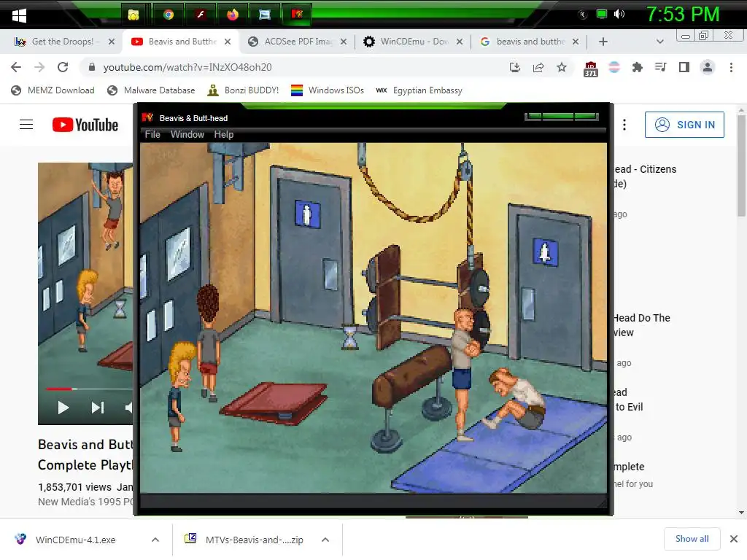Switch to the Get the Droops tab
747x560 pixels.
click(62, 42)
